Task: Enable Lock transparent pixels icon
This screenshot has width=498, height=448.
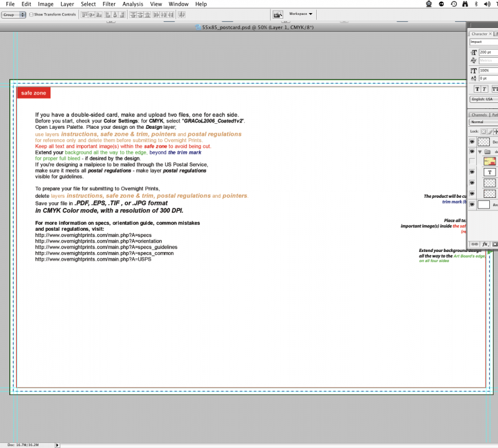Action: [x=483, y=131]
